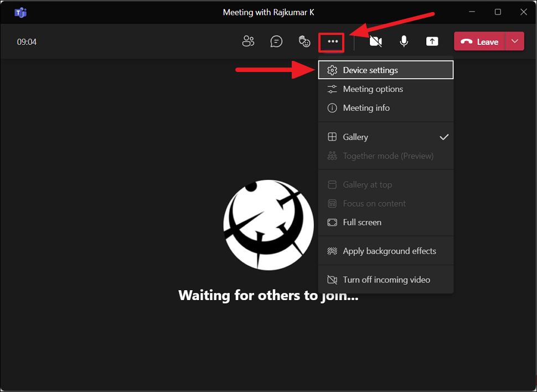
Task: Choose Meeting info
Action: (x=386, y=108)
